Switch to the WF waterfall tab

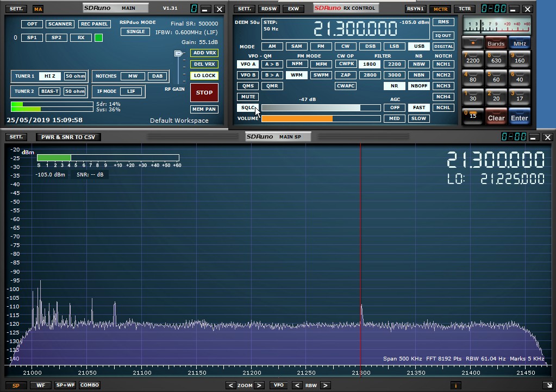point(40,385)
